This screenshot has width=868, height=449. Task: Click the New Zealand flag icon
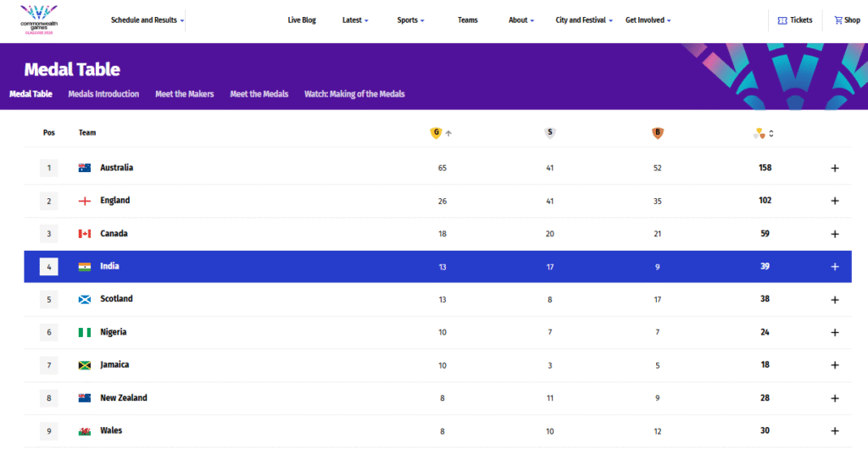click(x=84, y=398)
